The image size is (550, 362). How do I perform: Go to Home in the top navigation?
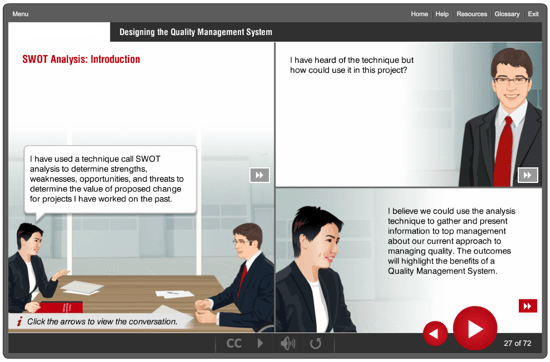tap(419, 14)
